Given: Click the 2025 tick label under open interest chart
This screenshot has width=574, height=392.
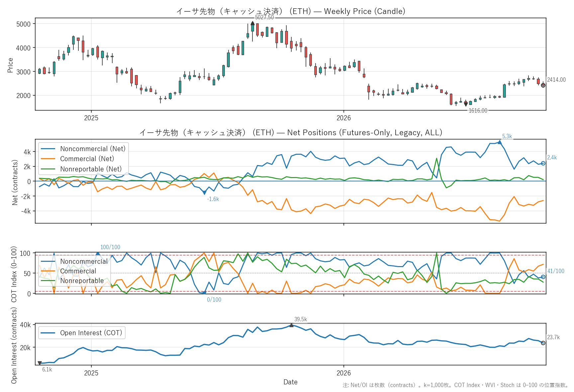Looking at the screenshot, I should tap(91, 373).
